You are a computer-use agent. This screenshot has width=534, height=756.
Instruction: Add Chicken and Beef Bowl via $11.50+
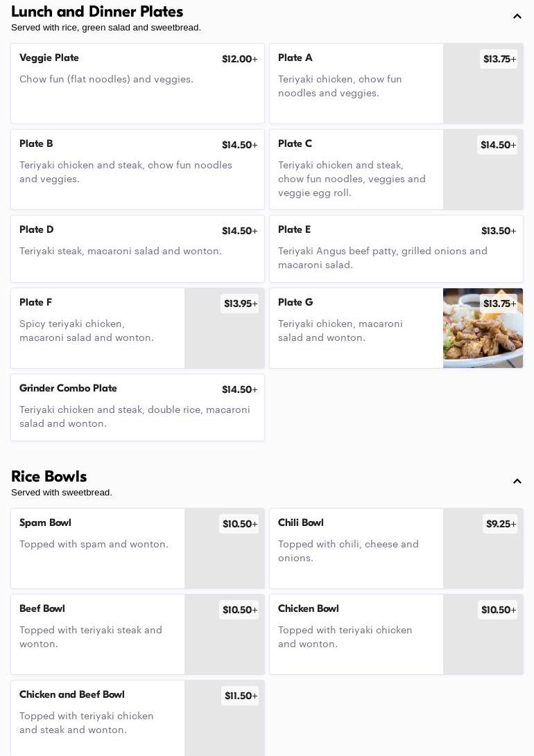click(240, 696)
